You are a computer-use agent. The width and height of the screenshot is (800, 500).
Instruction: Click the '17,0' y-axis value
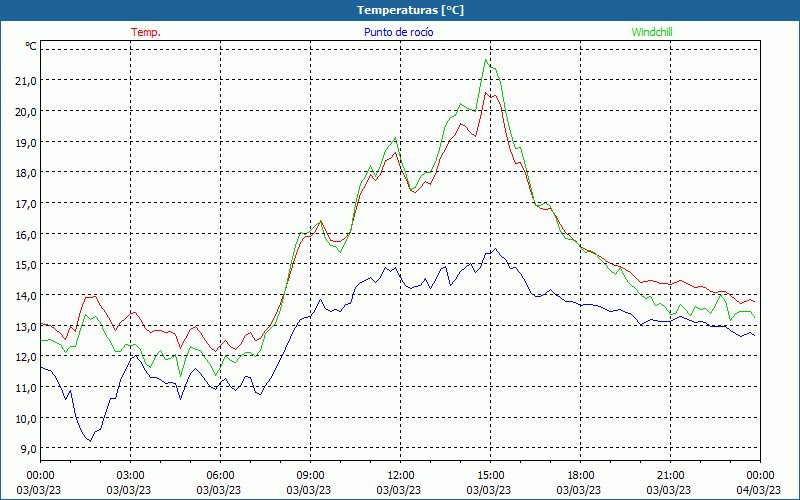26,204
